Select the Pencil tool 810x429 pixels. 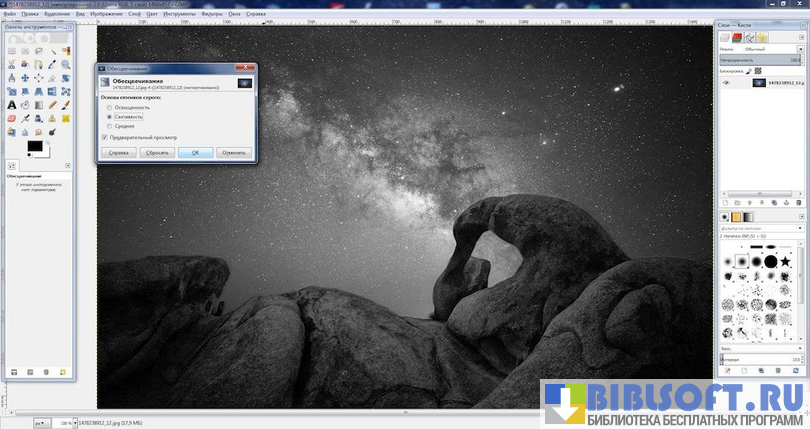(x=53, y=104)
